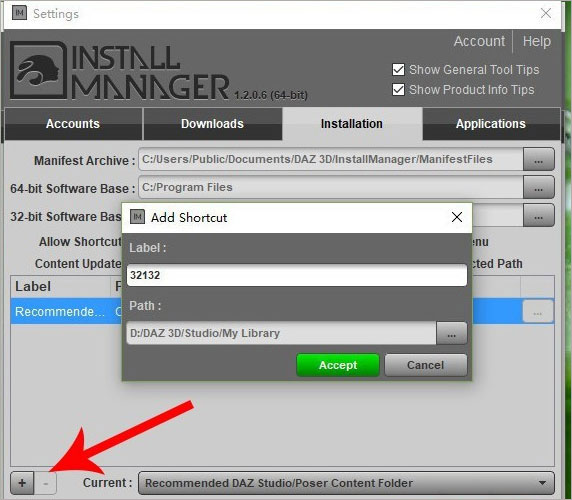Switch to the Applications tab
572x500 pixels.
point(491,124)
